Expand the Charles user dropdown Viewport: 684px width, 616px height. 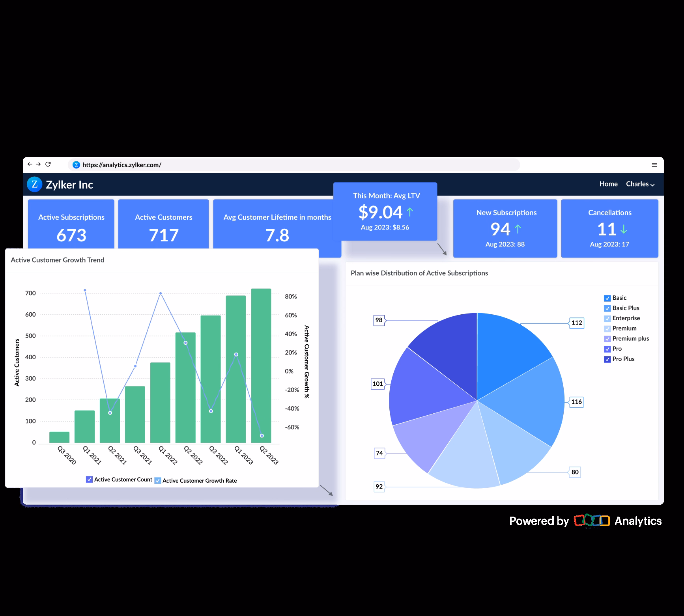pyautogui.click(x=640, y=184)
